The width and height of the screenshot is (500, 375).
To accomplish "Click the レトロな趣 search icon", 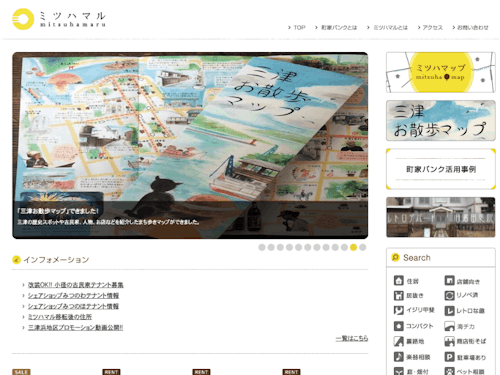I will (449, 311).
